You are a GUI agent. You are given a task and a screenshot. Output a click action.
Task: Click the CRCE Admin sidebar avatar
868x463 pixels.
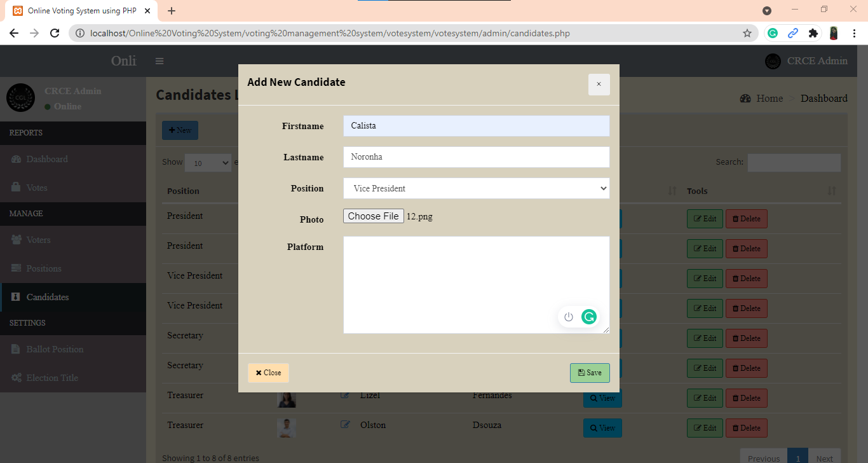(21, 98)
